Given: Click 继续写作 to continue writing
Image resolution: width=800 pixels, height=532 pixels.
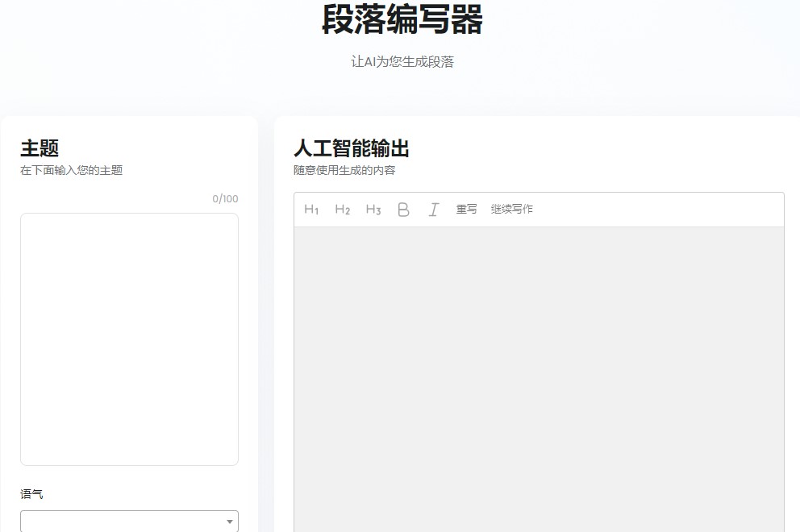Looking at the screenshot, I should 510,209.
